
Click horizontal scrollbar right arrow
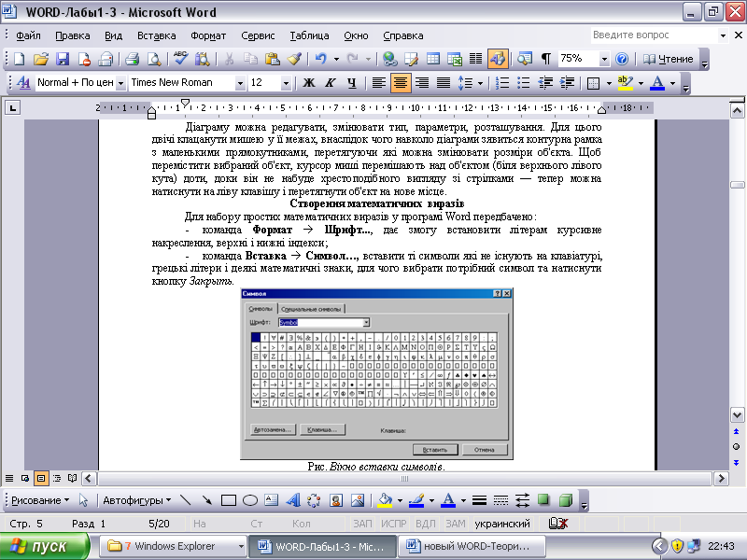(x=721, y=478)
